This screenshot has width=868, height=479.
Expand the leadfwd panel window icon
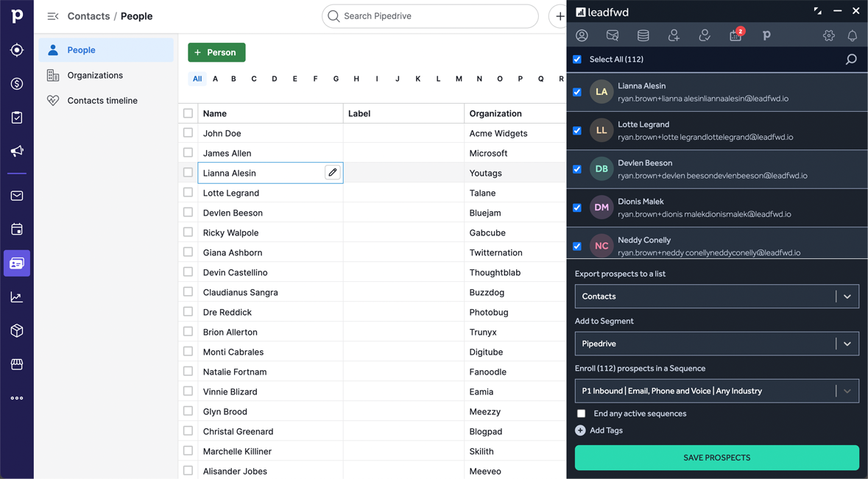(x=818, y=11)
